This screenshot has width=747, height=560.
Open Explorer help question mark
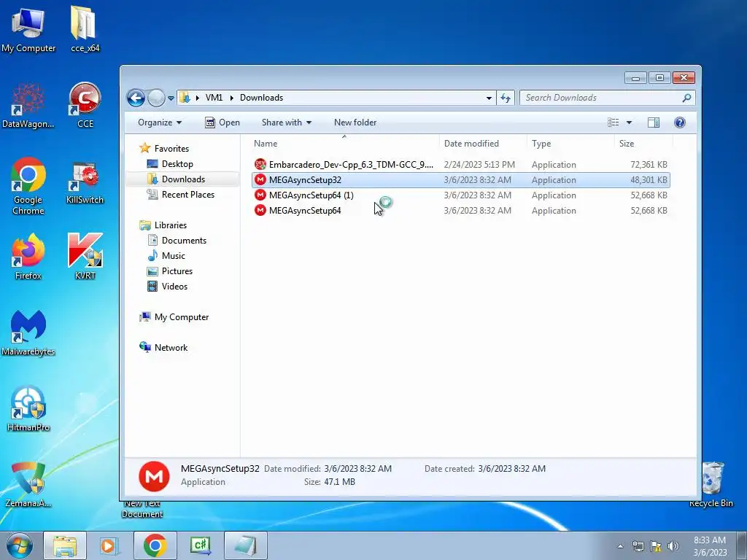pyautogui.click(x=680, y=122)
